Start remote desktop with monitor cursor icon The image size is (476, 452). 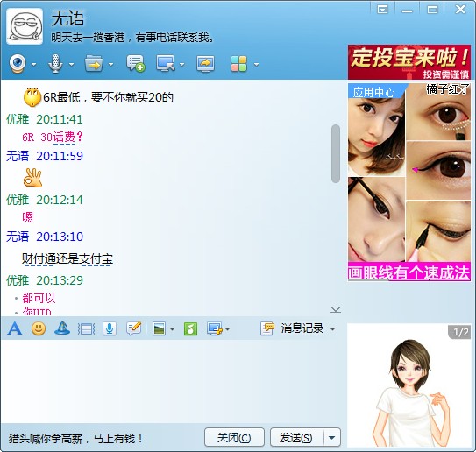(166, 63)
